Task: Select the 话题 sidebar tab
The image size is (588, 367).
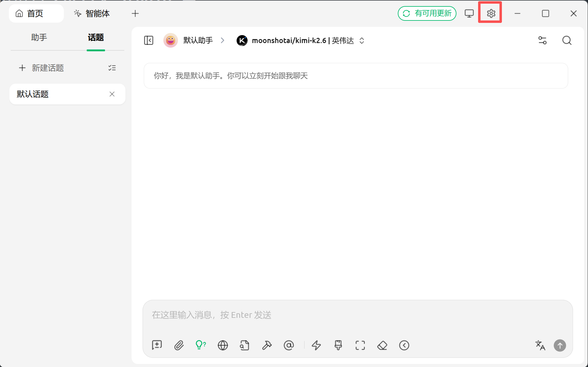Action: click(x=96, y=38)
